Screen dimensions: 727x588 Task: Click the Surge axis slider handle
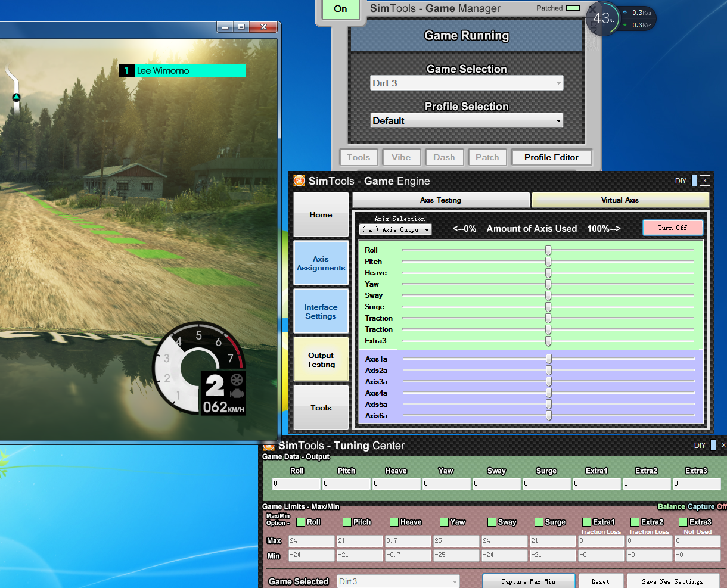(548, 307)
